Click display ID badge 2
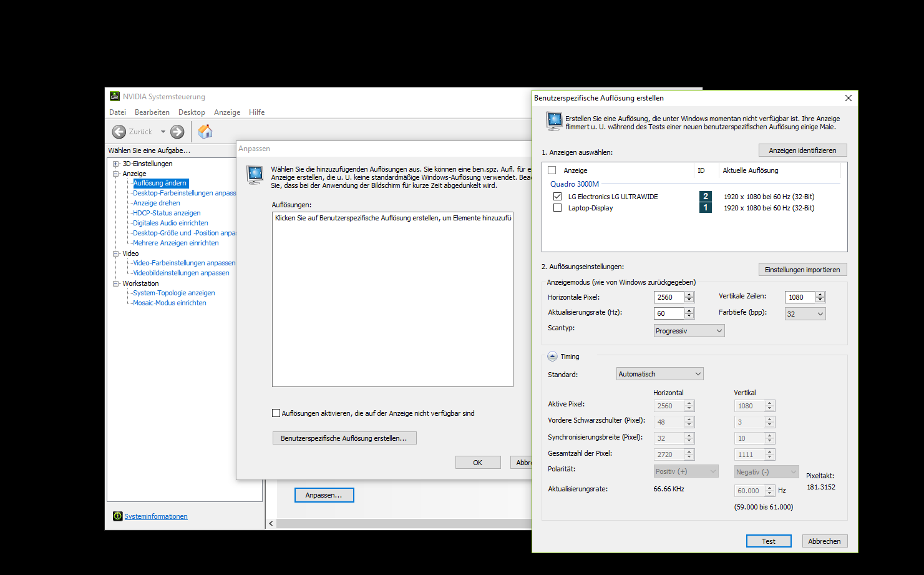This screenshot has height=575, width=924. 706,196
